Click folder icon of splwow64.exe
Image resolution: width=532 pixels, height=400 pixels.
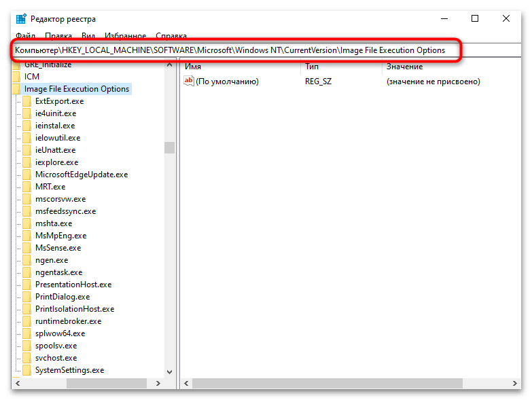pyautogui.click(x=26, y=333)
